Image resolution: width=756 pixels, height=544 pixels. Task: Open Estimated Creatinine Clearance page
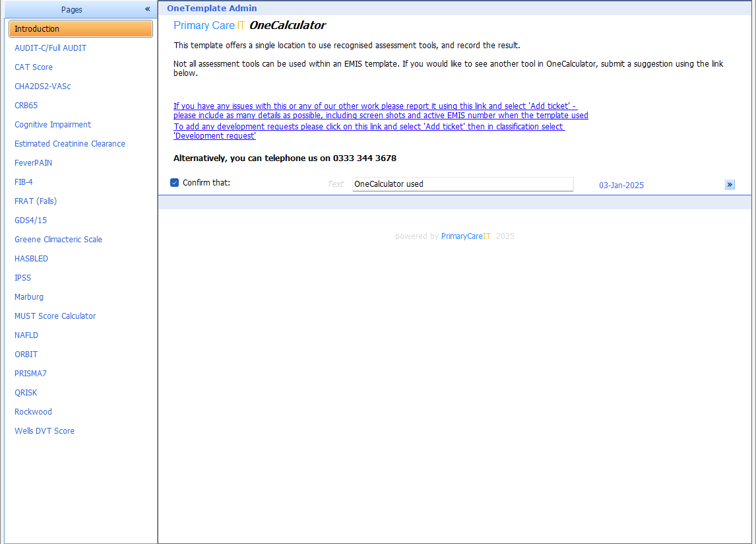pyautogui.click(x=70, y=144)
